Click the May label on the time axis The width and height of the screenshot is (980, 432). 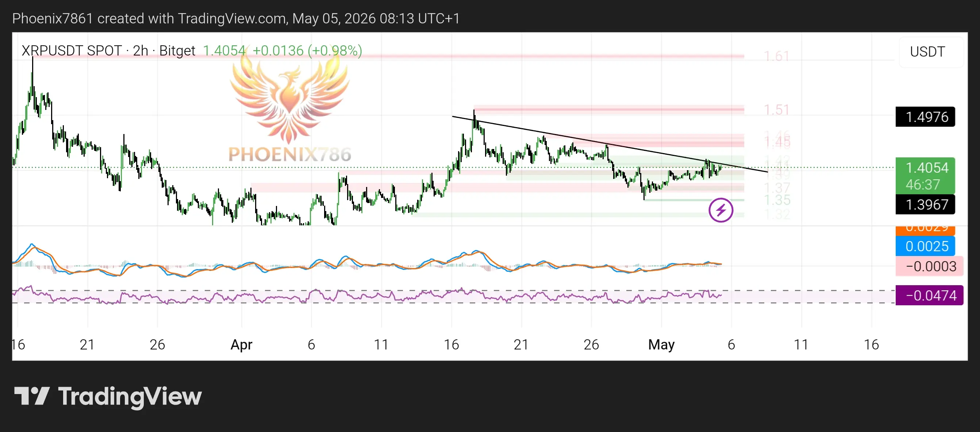[661, 344]
